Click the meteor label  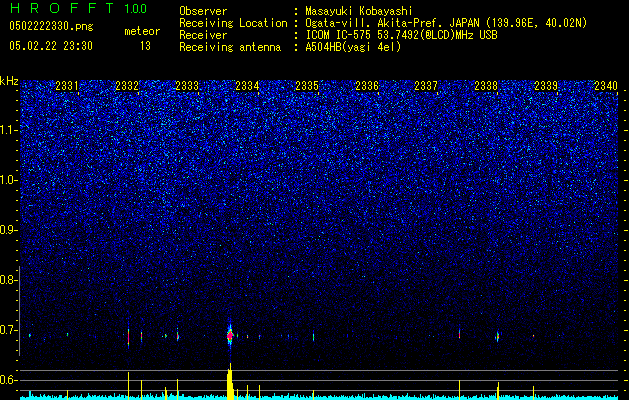(x=142, y=31)
